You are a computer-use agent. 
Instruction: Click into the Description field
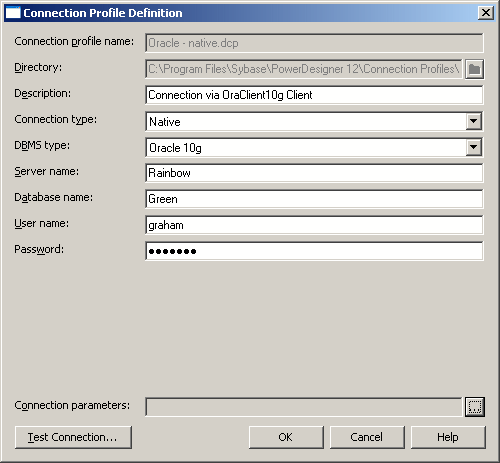click(x=314, y=95)
